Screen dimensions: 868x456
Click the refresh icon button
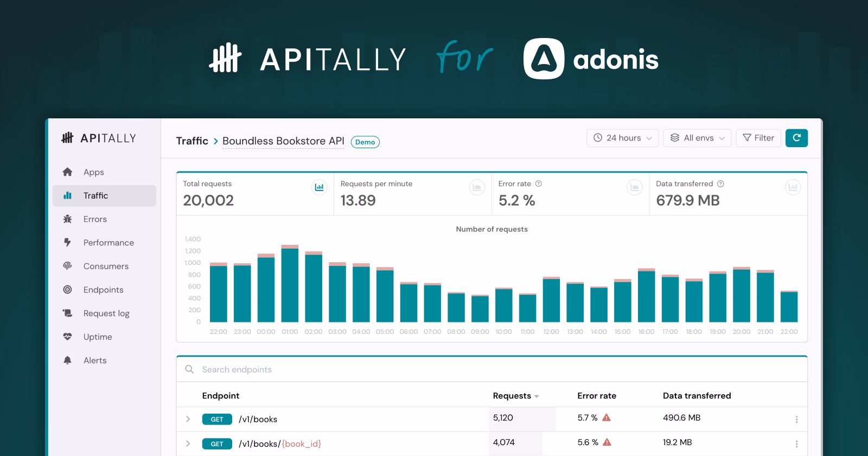(796, 138)
